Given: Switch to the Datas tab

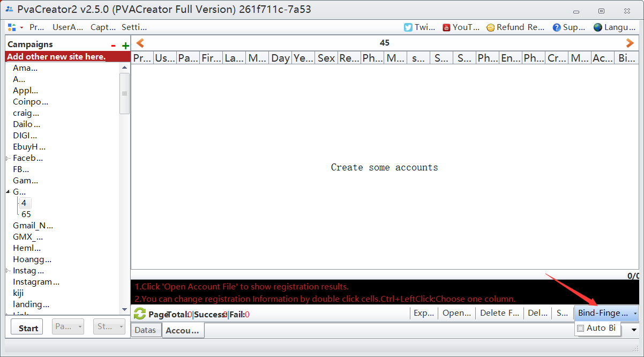Looking at the screenshot, I should pos(145,330).
